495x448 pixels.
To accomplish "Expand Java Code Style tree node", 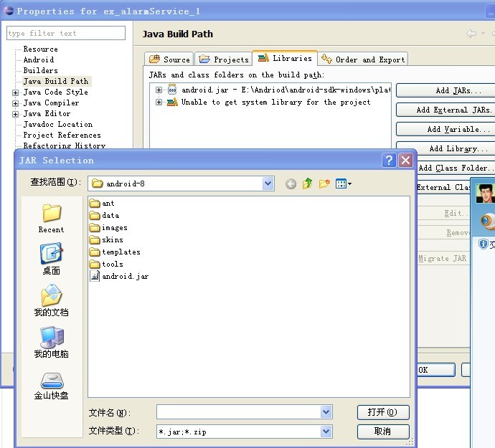I will pyautogui.click(x=15, y=92).
